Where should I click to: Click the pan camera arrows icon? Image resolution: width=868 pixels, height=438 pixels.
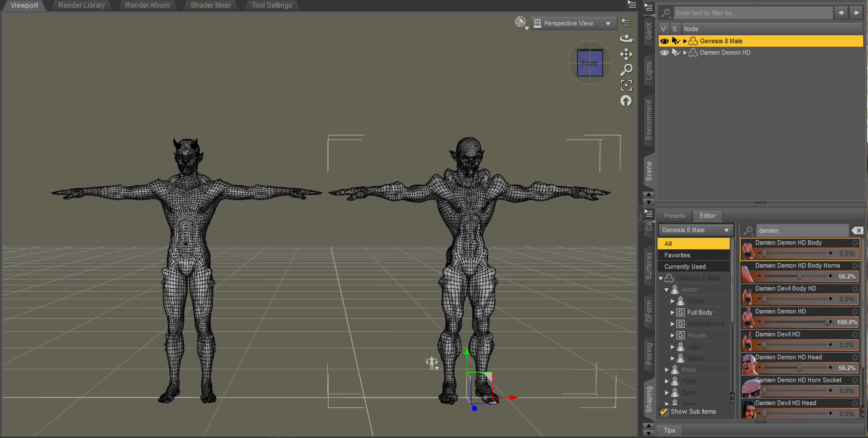pos(626,54)
